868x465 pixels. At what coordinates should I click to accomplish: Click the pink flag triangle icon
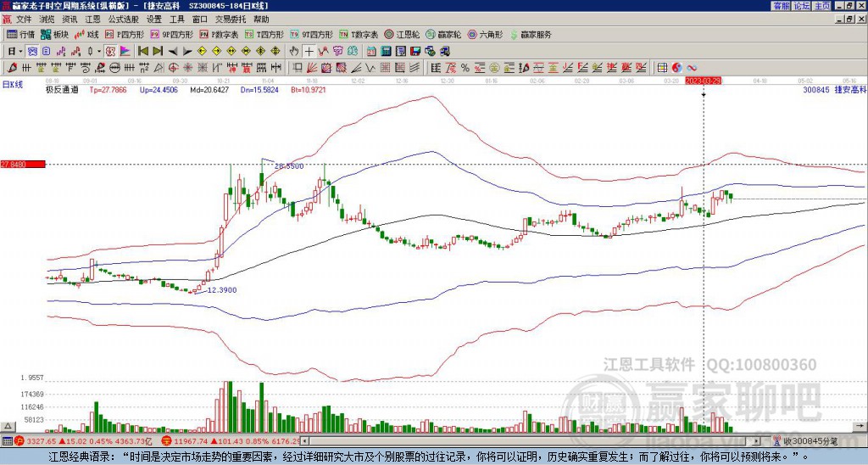click(125, 52)
